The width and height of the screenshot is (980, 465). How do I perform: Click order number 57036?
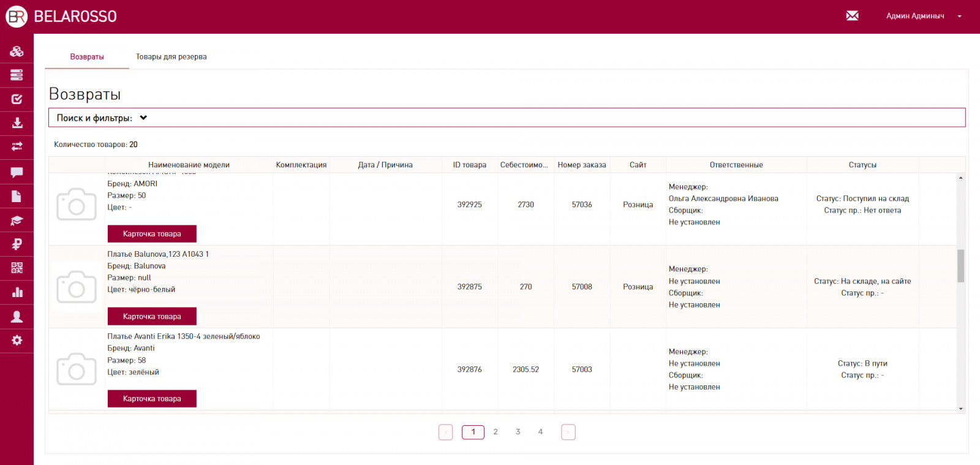coord(582,205)
